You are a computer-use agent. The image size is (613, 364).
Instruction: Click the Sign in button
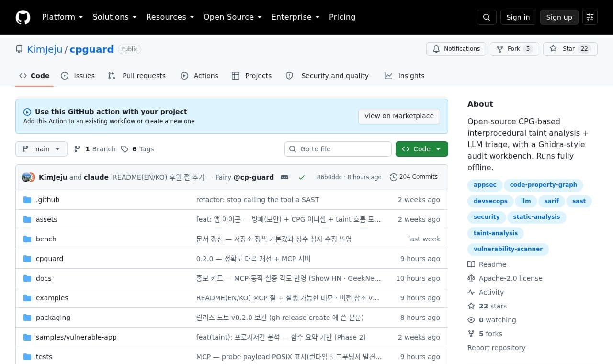pos(518,17)
